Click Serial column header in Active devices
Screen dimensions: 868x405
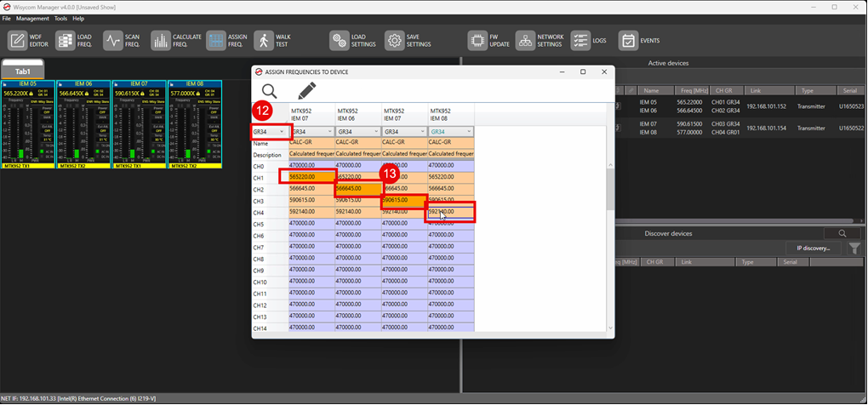click(852, 90)
